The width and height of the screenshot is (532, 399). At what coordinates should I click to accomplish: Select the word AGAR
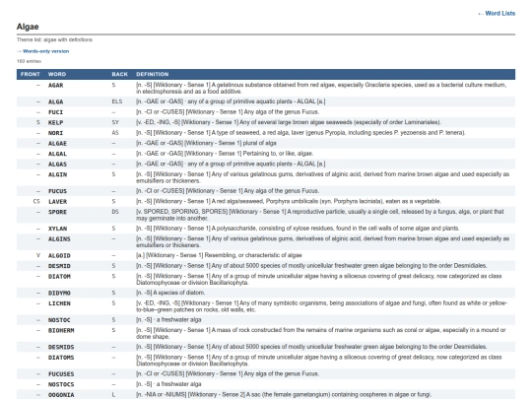pyautogui.click(x=55, y=85)
